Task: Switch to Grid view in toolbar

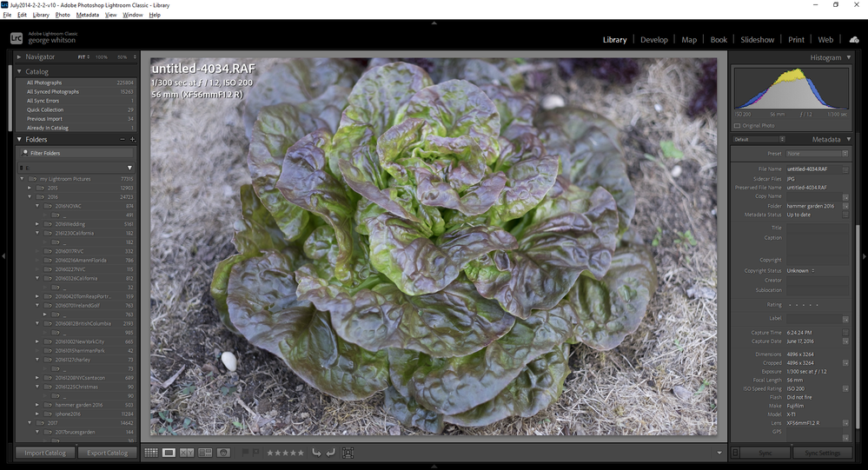Action: click(151, 453)
